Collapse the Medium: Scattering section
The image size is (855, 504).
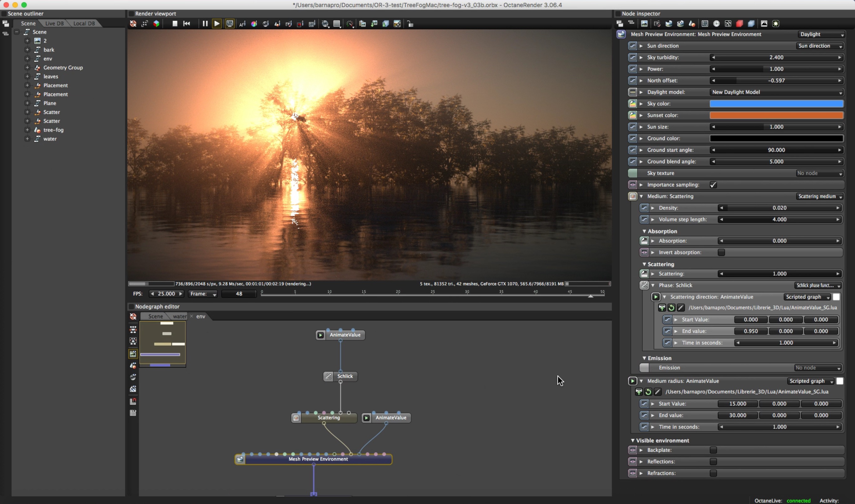pyautogui.click(x=641, y=196)
